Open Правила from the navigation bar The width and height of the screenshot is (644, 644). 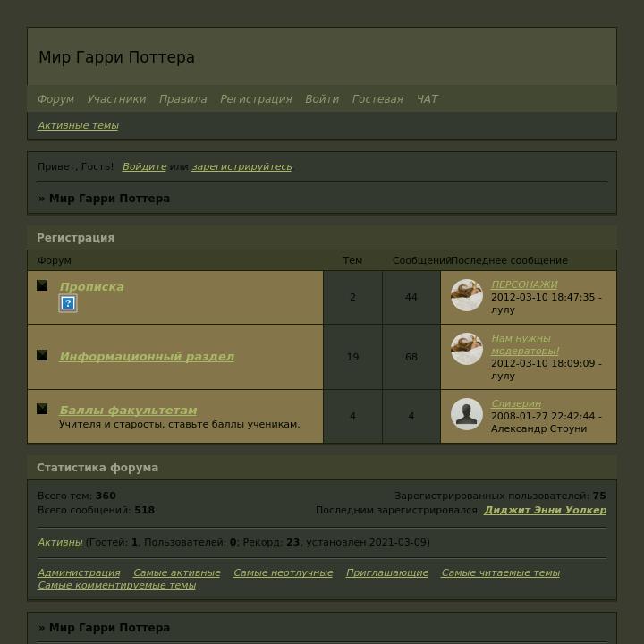[x=183, y=99]
